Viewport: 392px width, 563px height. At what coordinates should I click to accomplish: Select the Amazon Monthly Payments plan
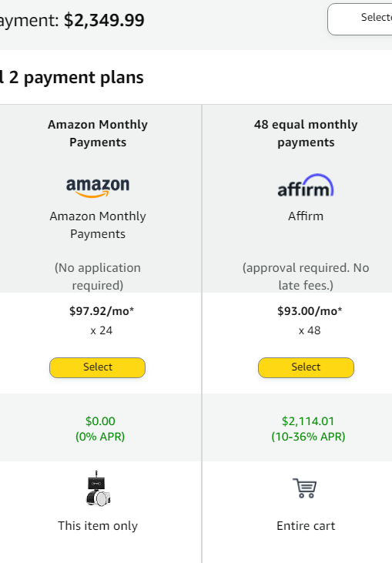click(x=97, y=367)
